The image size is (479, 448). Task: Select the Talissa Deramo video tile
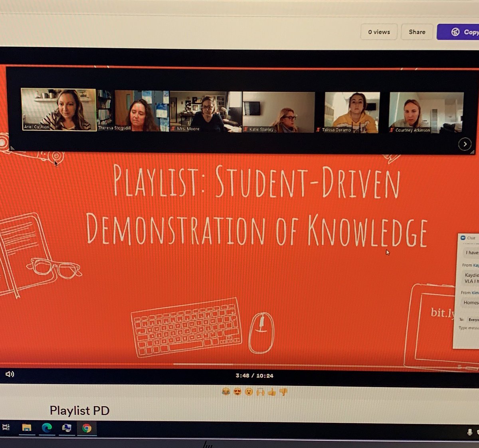coord(352,113)
